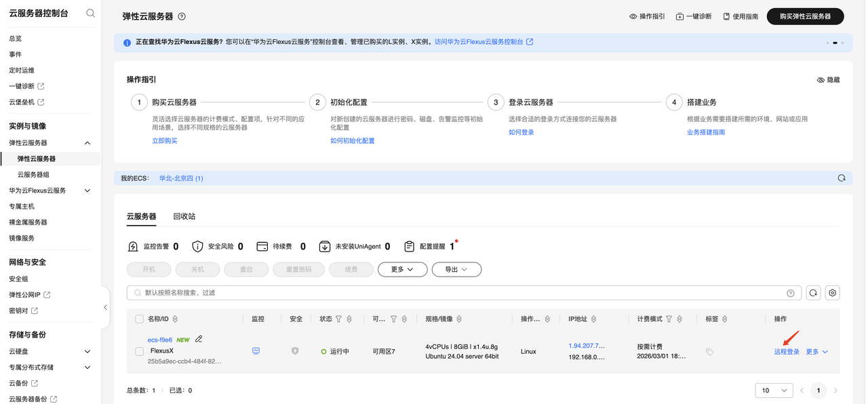Image resolution: width=868 pixels, height=404 pixels.
Task: Click the 监控告警 alarm status icon
Action: (133, 245)
